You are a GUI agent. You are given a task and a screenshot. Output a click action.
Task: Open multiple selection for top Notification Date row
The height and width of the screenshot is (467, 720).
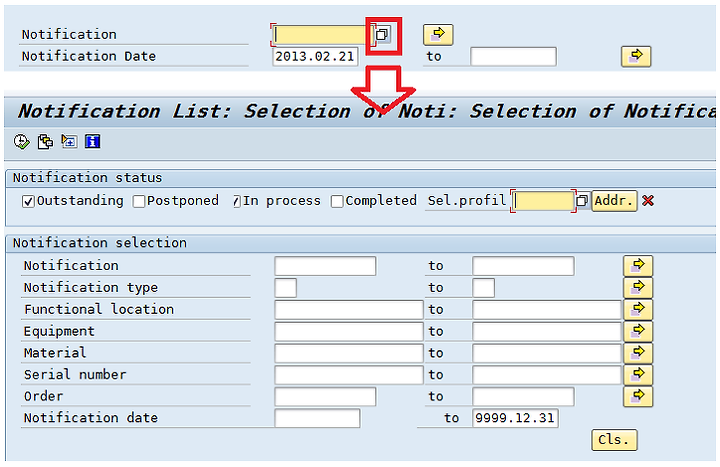click(636, 56)
